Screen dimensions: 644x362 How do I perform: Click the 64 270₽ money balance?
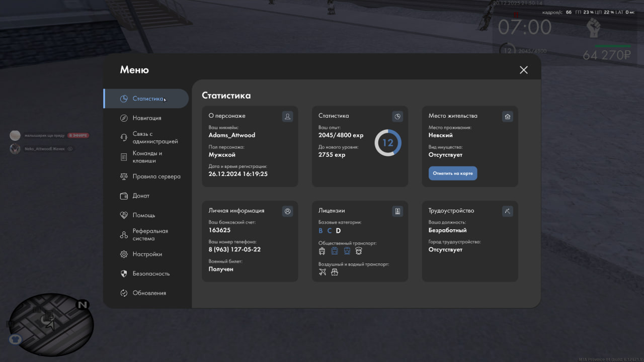click(x=607, y=55)
